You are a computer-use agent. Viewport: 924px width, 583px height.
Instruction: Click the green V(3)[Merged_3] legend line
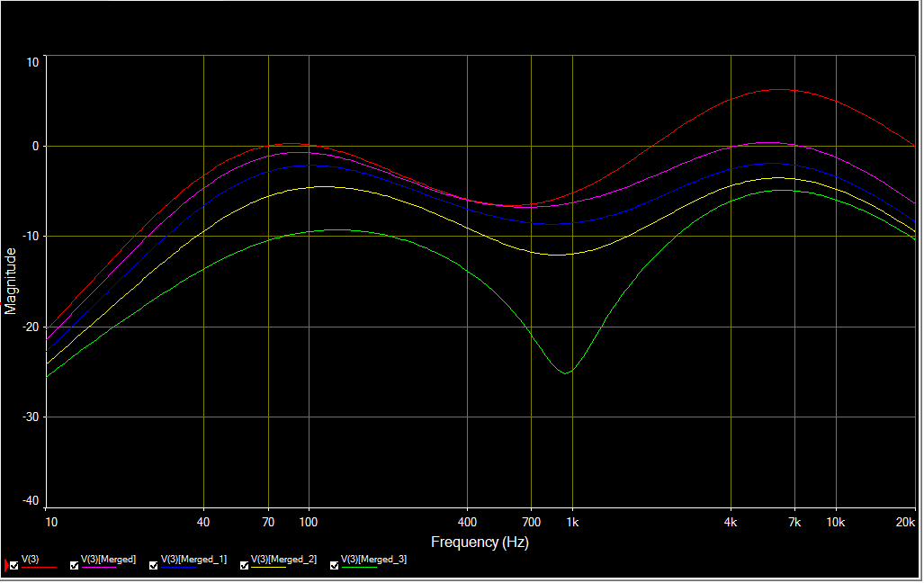[x=359, y=567]
